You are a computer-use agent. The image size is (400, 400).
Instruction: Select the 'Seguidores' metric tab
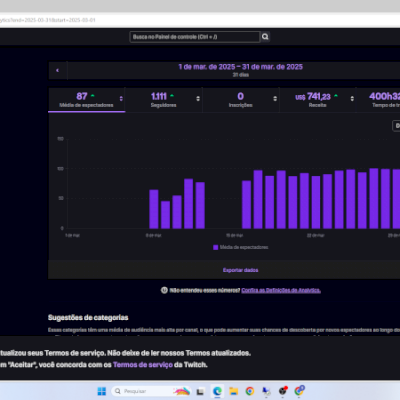pyautogui.click(x=163, y=100)
